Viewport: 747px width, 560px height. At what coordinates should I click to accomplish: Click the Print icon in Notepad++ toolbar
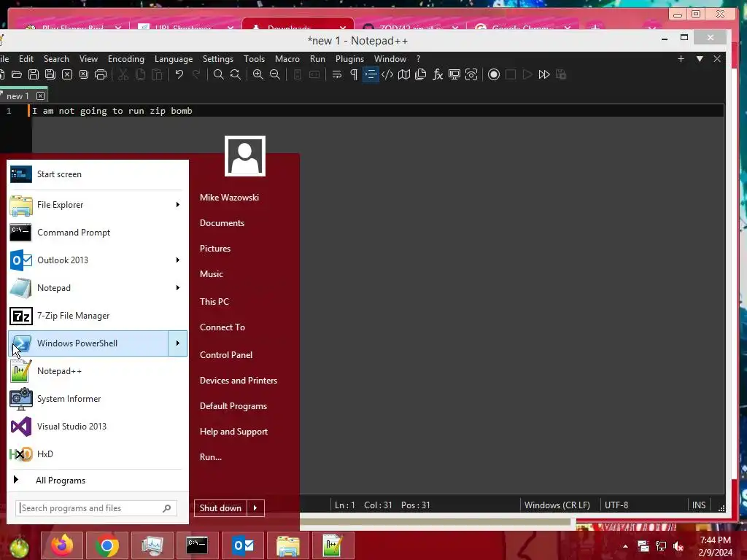pos(101,74)
